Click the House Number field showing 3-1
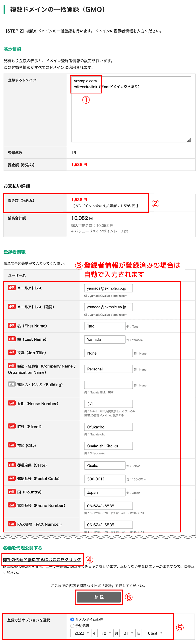This screenshot has height=644, width=196. [108, 404]
